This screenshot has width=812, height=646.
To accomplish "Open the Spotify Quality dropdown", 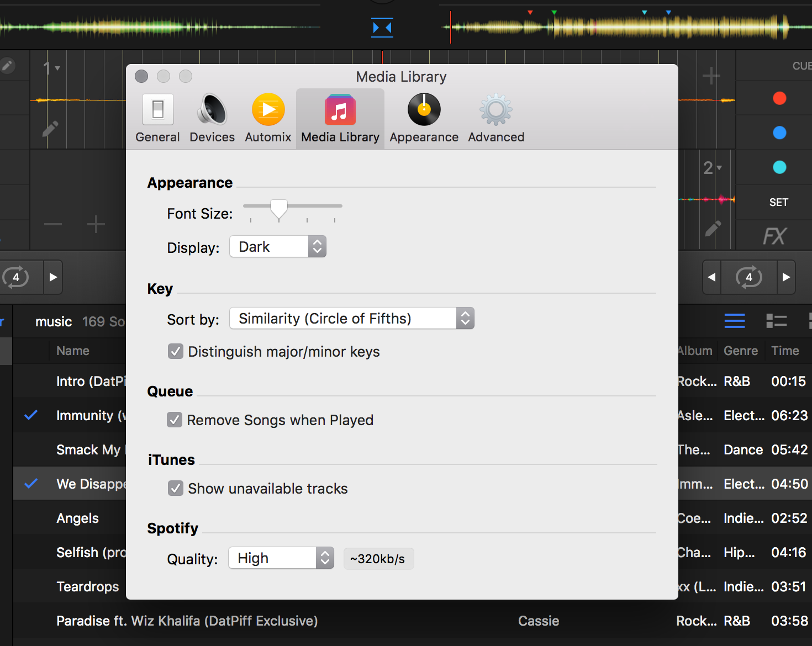I will (281, 558).
